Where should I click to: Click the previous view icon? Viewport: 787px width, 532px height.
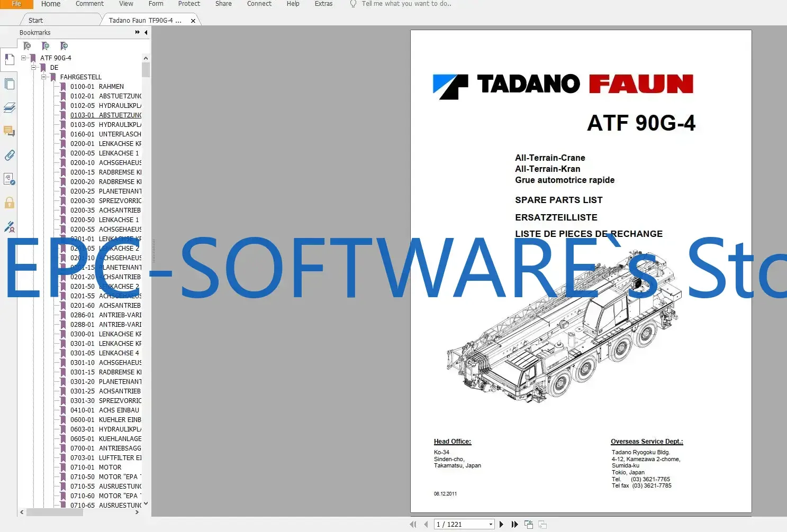[x=528, y=524]
